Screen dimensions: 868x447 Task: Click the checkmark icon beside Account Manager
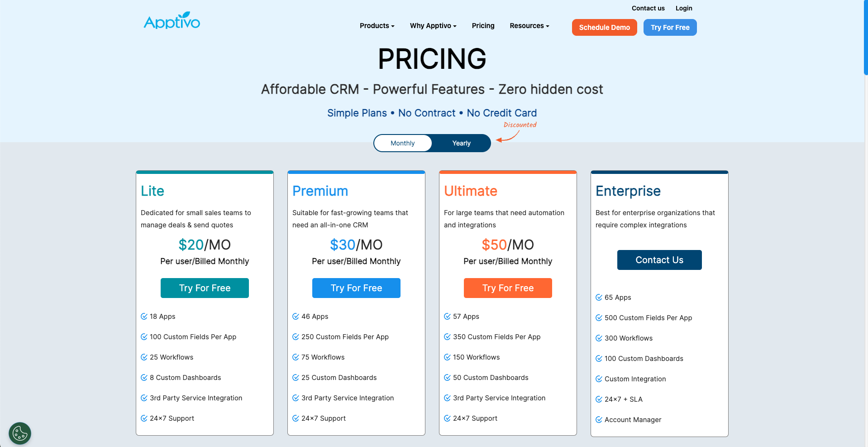click(x=599, y=420)
